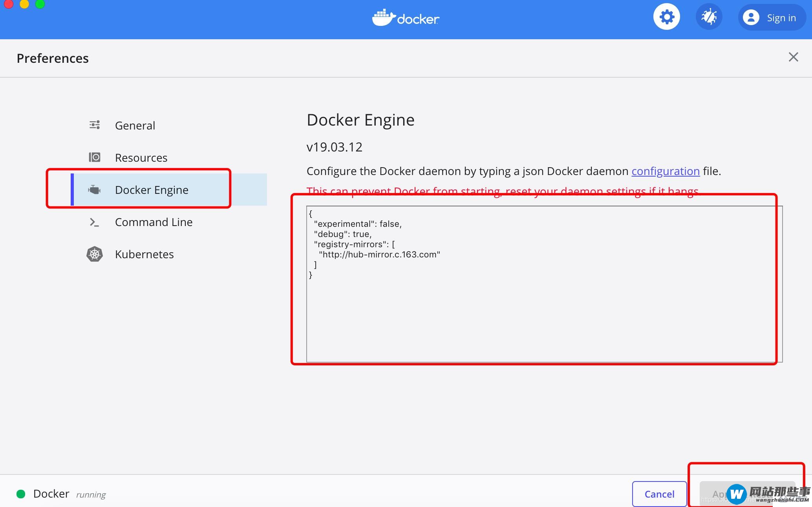Switch to General preferences tab
Image resolution: width=812 pixels, height=507 pixels.
[135, 124]
